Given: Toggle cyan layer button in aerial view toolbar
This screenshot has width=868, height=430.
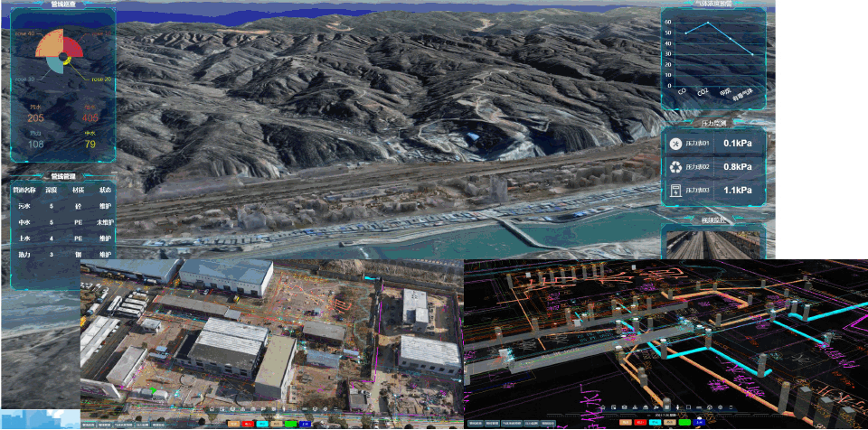Looking at the screenshot, I should 262,422.
